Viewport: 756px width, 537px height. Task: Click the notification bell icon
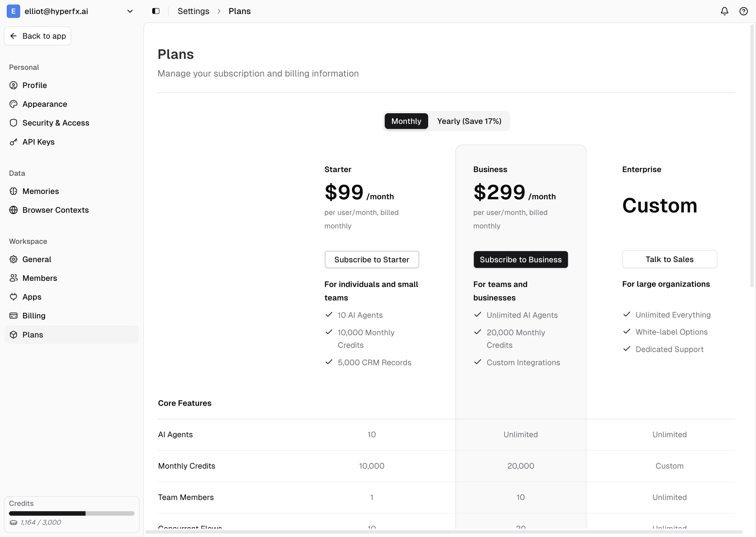coord(724,11)
